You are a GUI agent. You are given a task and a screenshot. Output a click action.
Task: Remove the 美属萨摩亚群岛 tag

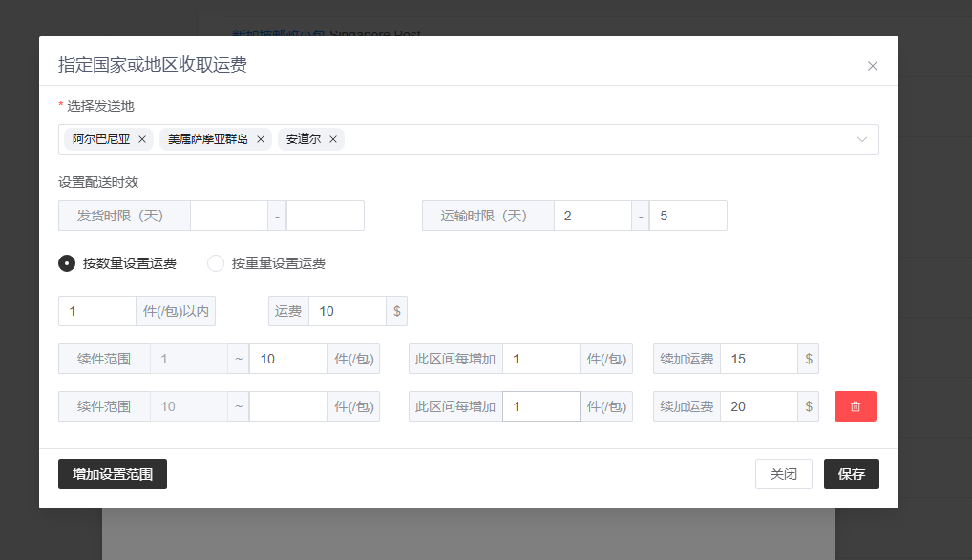pyautogui.click(x=260, y=139)
